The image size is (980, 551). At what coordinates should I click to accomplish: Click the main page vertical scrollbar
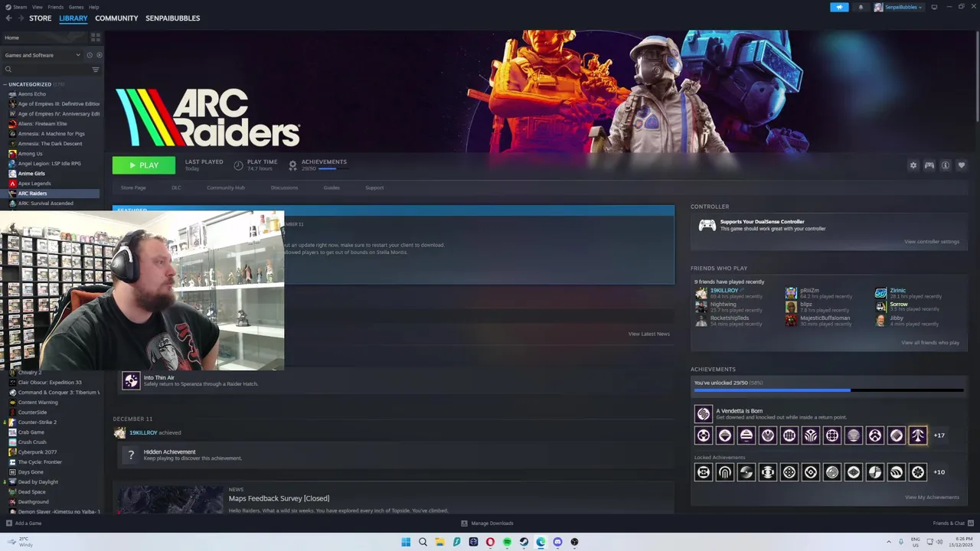(x=977, y=75)
